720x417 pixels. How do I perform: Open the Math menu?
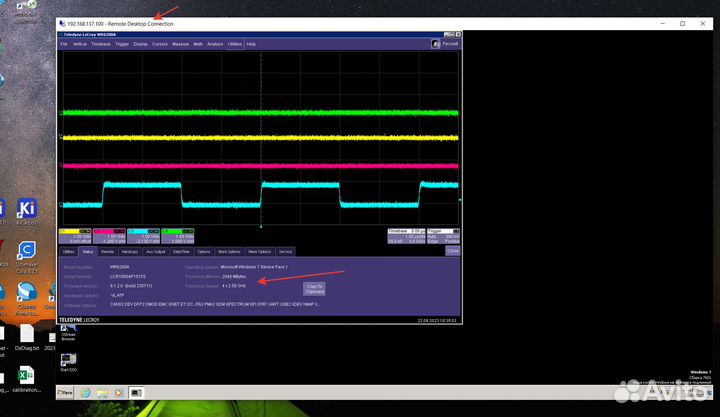click(x=198, y=44)
